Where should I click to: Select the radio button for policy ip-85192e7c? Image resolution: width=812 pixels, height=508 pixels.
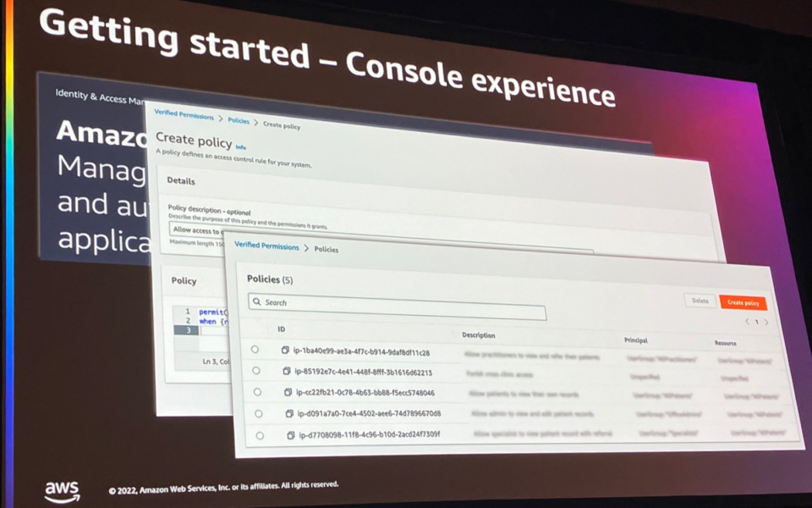[x=255, y=371]
